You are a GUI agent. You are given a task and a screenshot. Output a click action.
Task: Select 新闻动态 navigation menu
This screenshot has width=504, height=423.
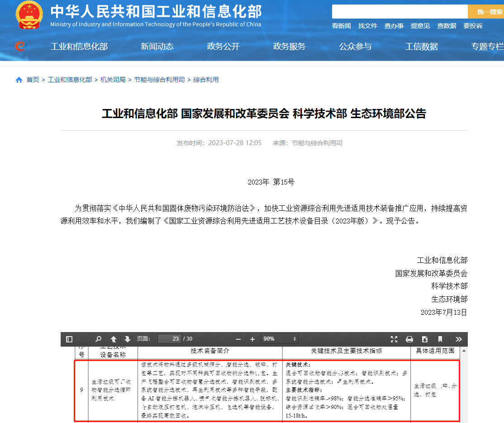(x=157, y=46)
